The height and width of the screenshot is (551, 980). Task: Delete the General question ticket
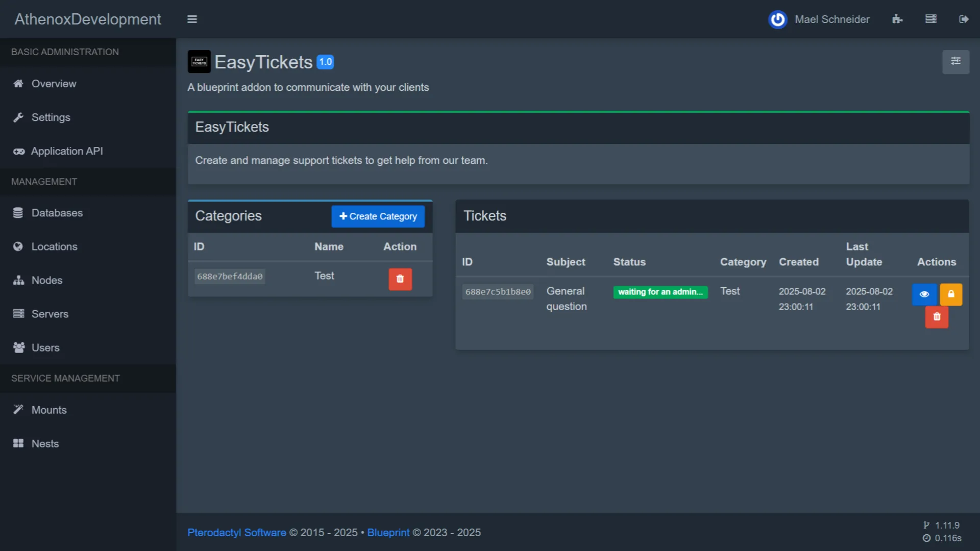[937, 317]
